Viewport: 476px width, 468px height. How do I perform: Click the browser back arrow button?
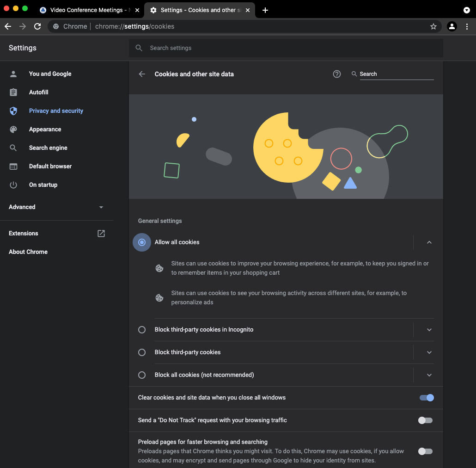8,26
